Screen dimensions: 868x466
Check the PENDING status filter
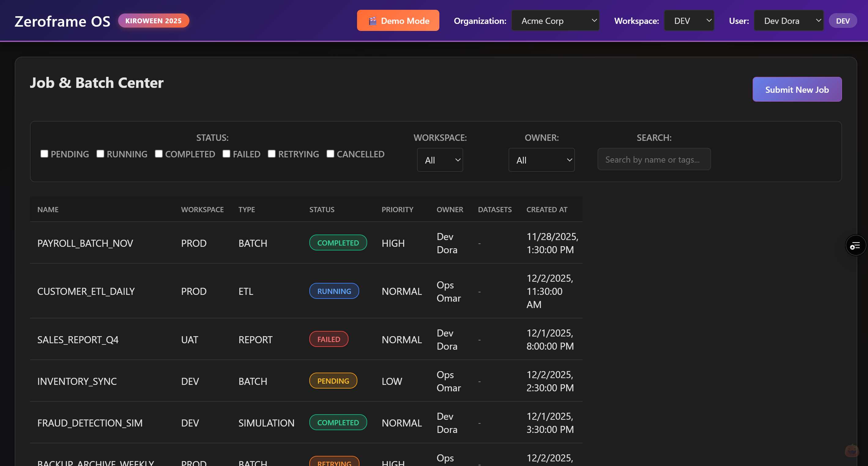click(x=44, y=154)
